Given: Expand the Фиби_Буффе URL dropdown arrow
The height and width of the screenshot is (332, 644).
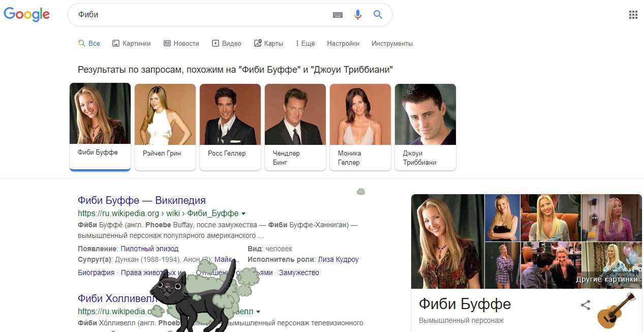Looking at the screenshot, I should (243, 214).
